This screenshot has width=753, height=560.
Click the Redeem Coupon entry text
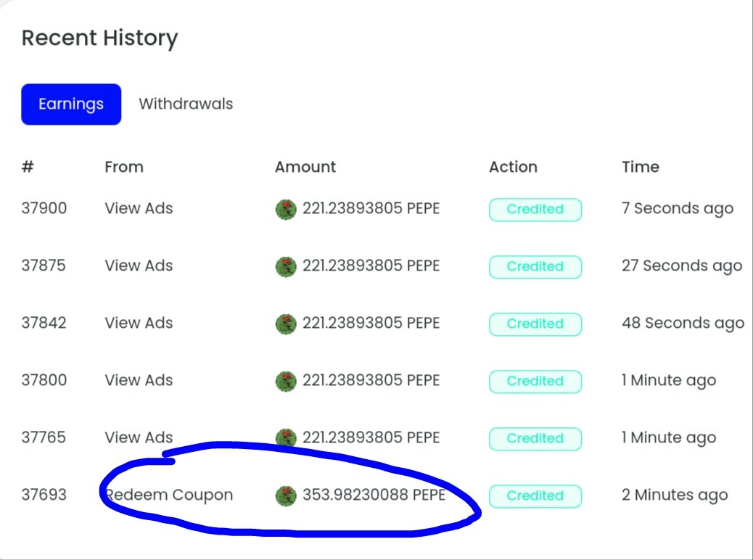coord(169,495)
